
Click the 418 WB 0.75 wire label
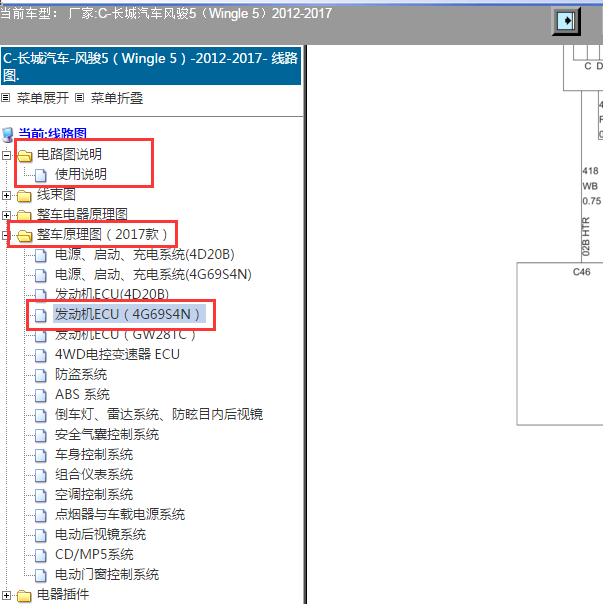point(591,186)
